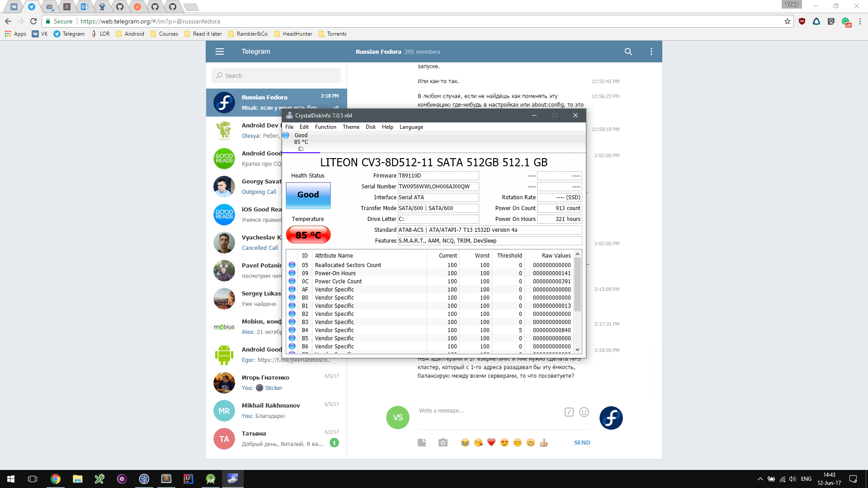Open the Theme menu

351,127
